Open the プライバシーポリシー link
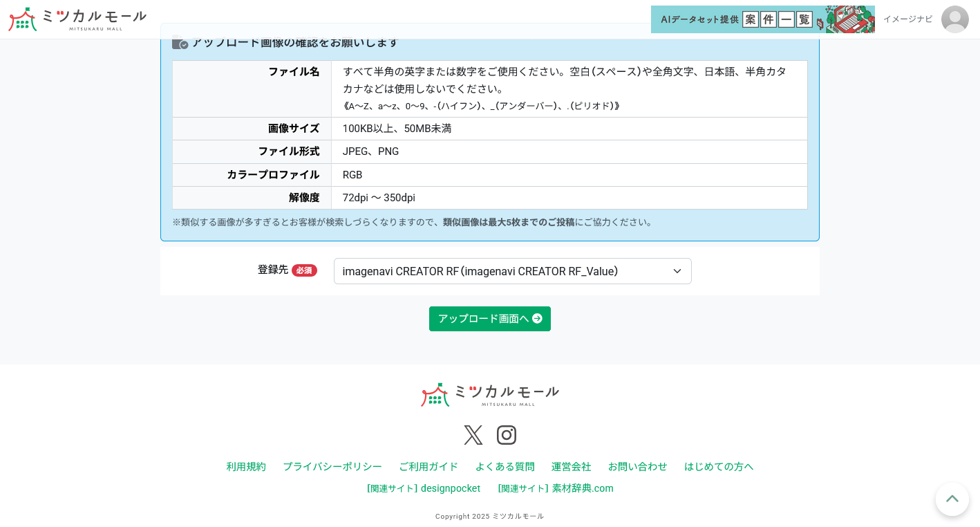 tap(332, 467)
